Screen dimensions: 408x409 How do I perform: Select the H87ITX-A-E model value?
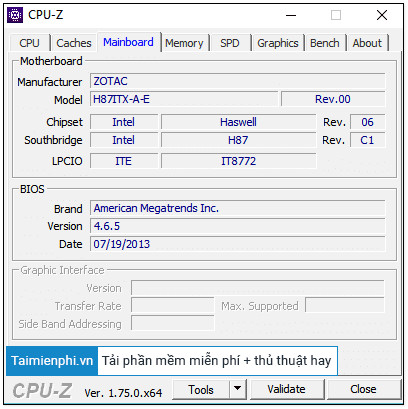pyautogui.click(x=184, y=99)
